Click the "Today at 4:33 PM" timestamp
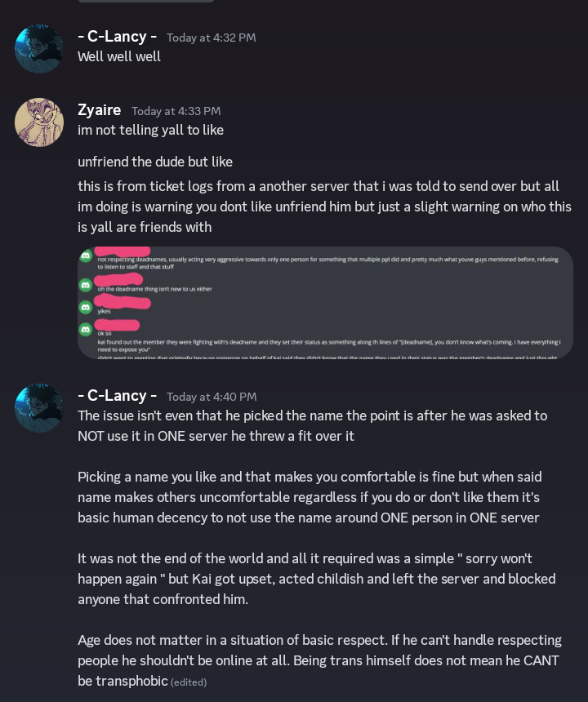The image size is (588, 702). tap(176, 111)
